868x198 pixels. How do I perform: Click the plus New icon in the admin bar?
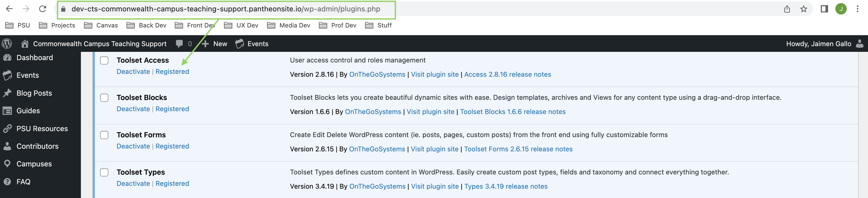pos(205,44)
